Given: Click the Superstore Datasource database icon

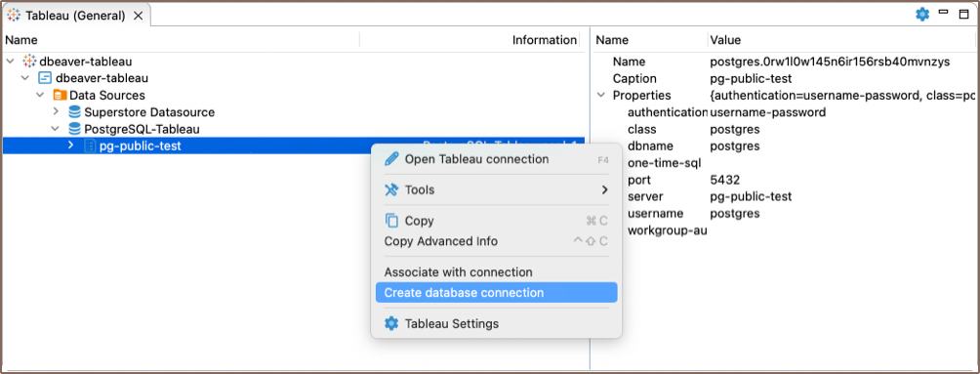Looking at the screenshot, I should tap(74, 112).
